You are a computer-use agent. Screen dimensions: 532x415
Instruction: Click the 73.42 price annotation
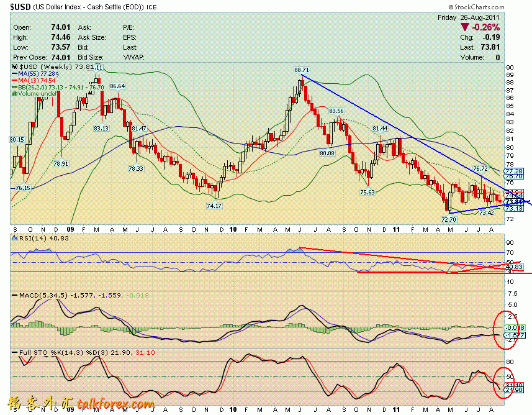486,212
